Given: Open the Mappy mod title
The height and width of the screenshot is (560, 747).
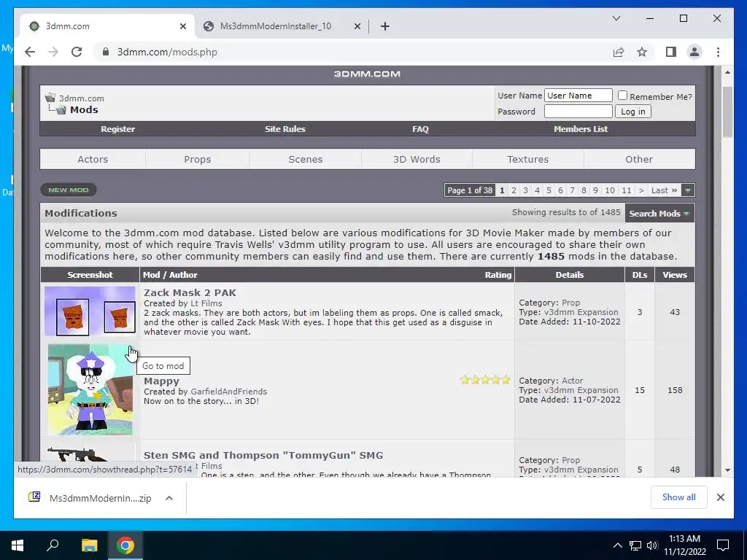Looking at the screenshot, I should pos(161,381).
